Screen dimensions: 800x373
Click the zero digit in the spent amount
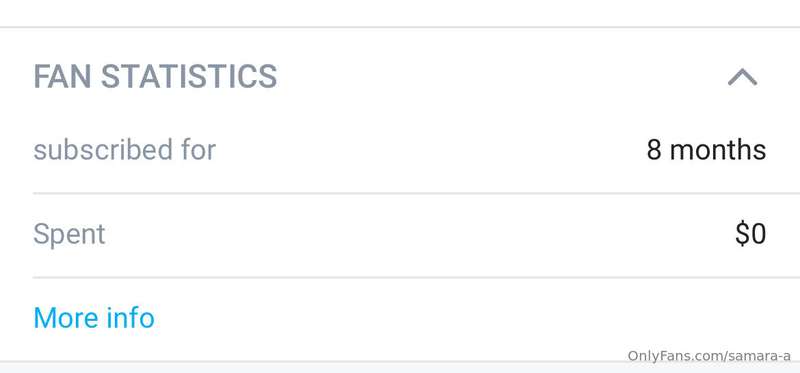[759, 235]
